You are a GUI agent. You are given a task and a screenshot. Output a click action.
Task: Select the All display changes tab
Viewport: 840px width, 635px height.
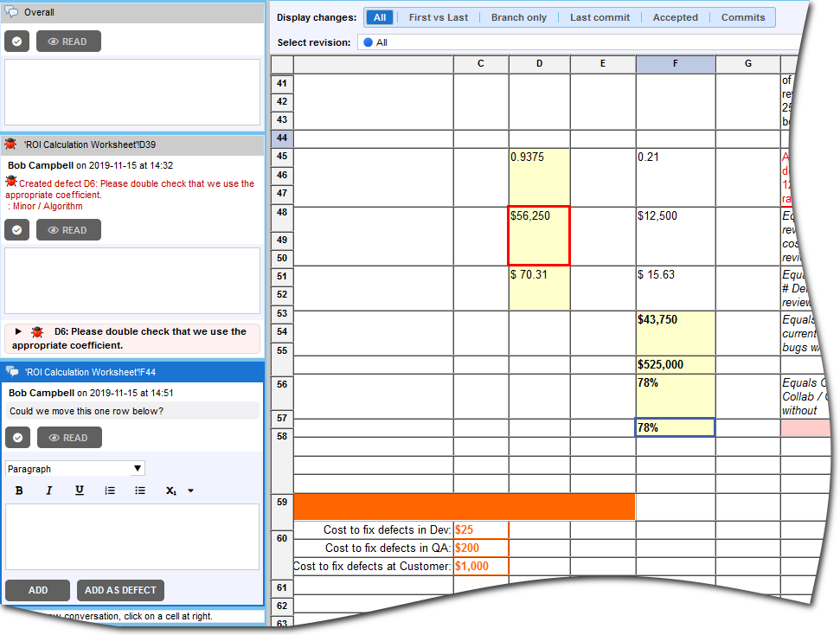380,17
